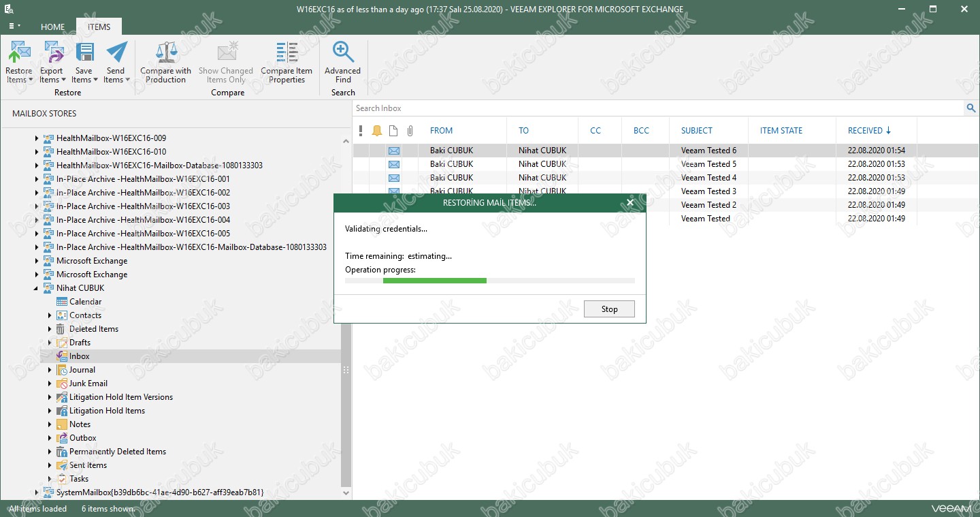This screenshot has height=517, width=980.
Task: Open the Send Items ribbon button
Action: (x=116, y=63)
